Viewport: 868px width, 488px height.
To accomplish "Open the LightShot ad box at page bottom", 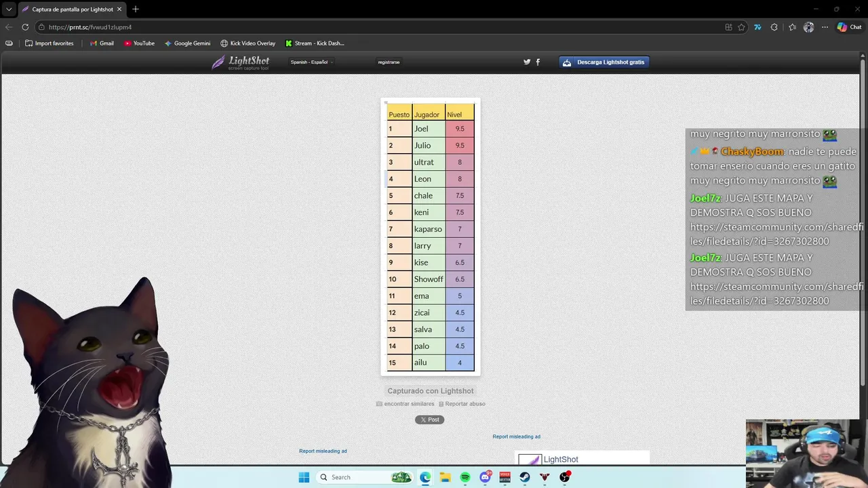I will tap(582, 459).
